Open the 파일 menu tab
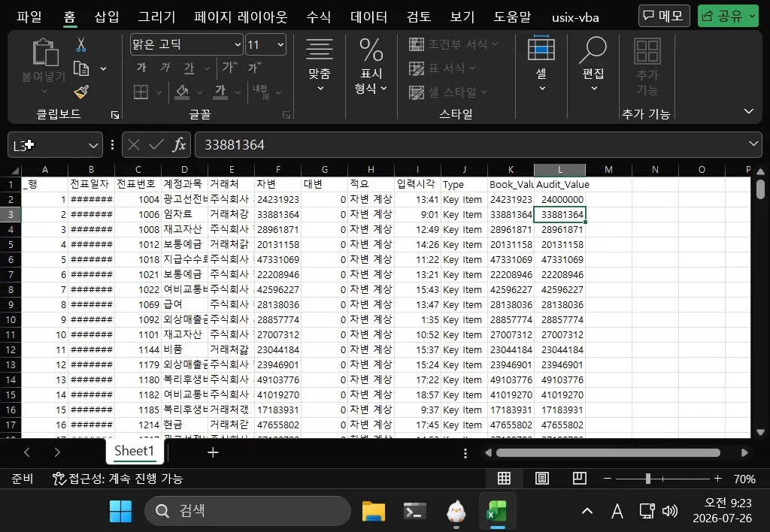This screenshot has width=770, height=532. pos(29,17)
